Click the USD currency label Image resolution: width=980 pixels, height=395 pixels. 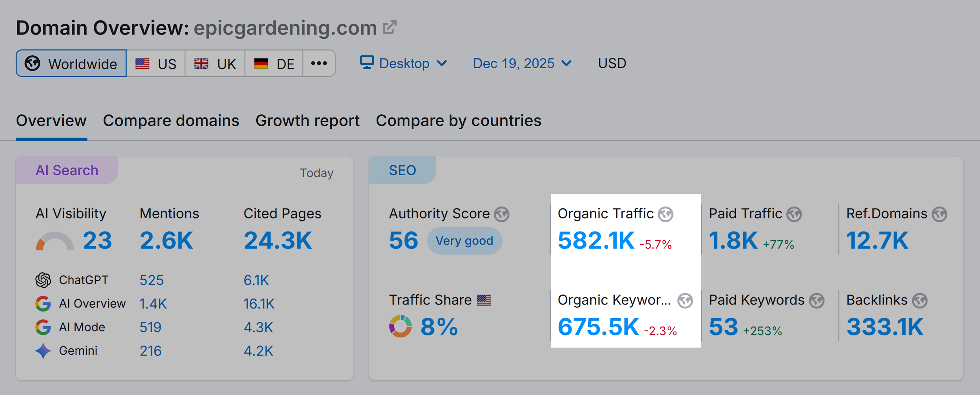tap(611, 63)
